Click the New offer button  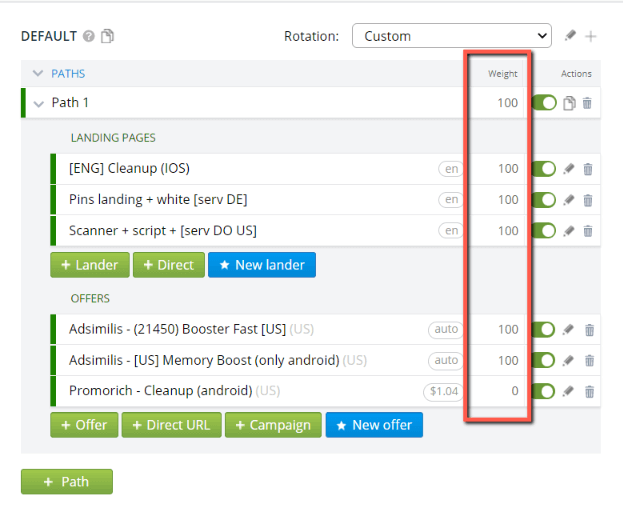click(x=374, y=425)
